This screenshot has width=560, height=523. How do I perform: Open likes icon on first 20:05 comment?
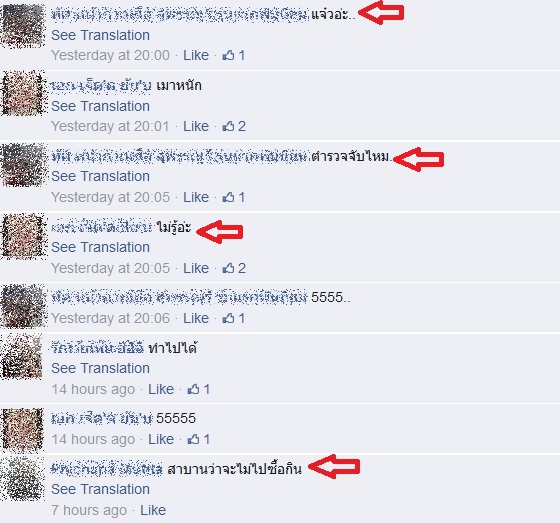pos(229,197)
